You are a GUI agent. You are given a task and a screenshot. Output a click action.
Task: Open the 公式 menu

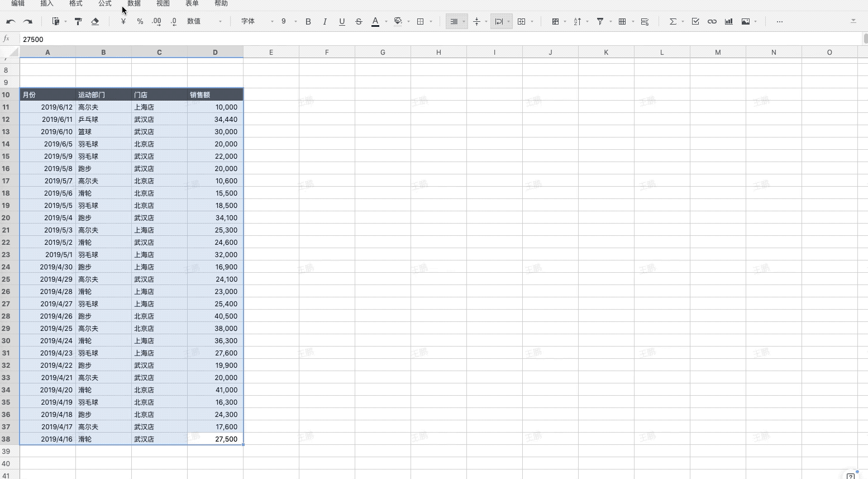tap(105, 3)
